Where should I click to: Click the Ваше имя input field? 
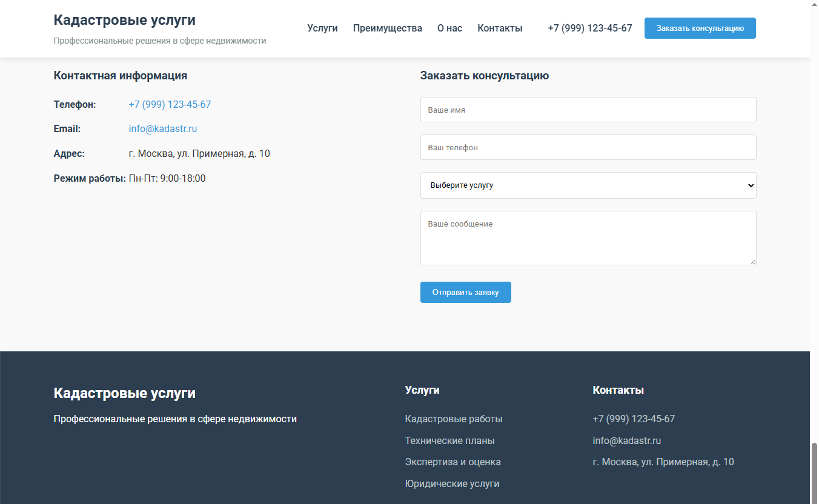coord(588,110)
